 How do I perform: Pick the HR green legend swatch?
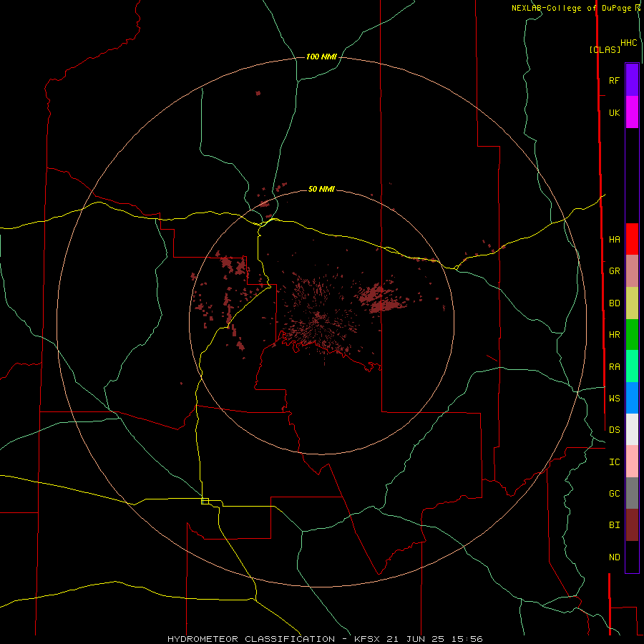pos(632,335)
